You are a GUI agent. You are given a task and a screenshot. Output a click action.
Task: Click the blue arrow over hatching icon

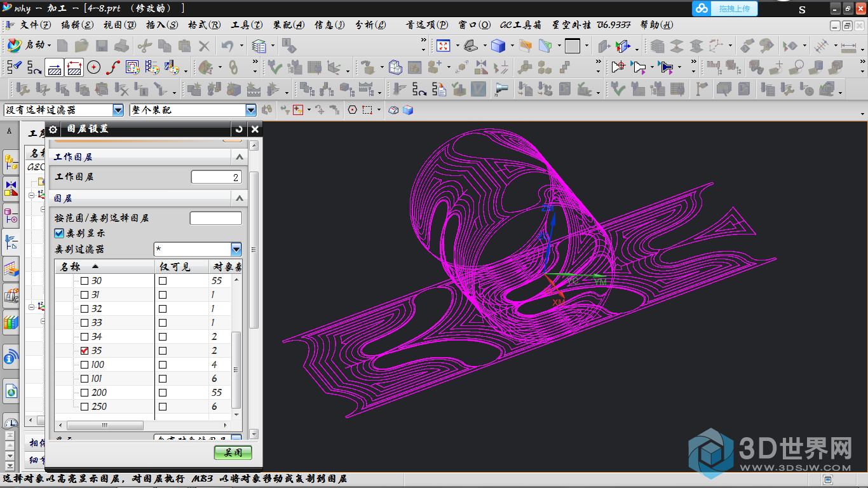point(55,67)
